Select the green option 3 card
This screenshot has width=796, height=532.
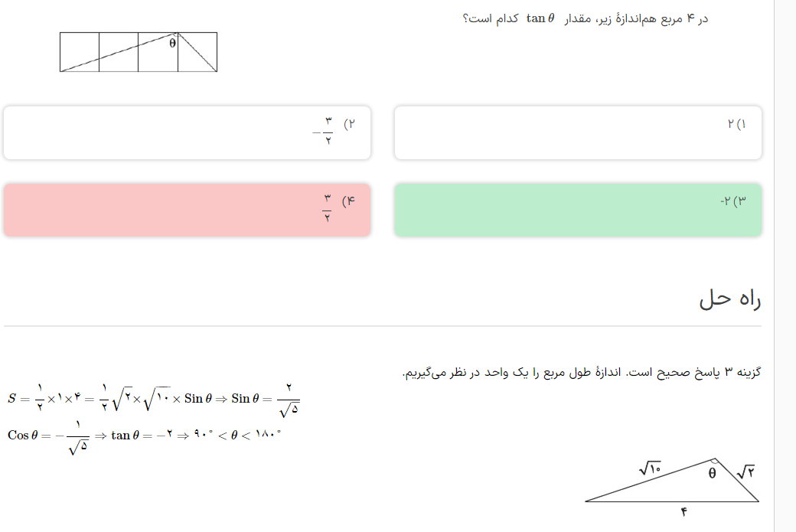(x=578, y=210)
